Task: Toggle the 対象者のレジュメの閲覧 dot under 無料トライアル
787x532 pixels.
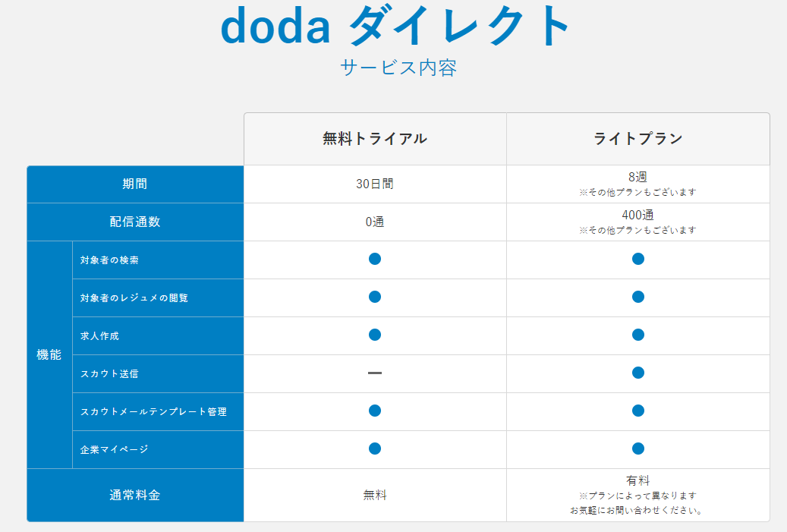Action: pos(374,297)
